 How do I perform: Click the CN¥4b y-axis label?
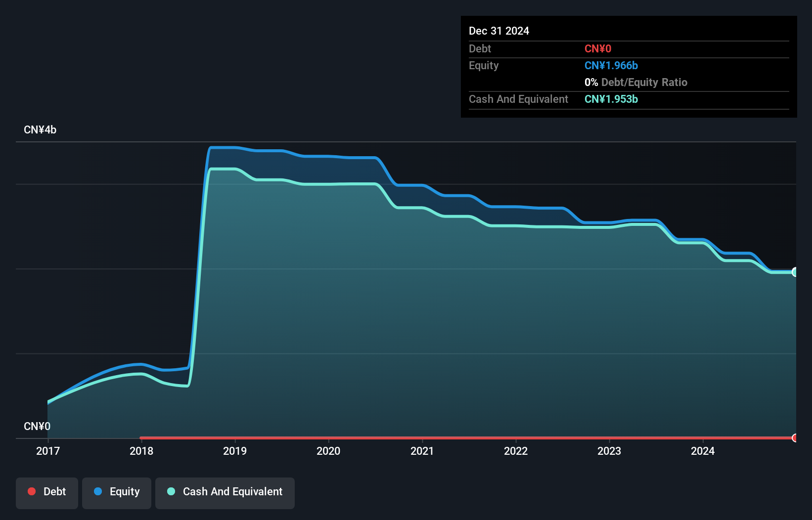pos(40,130)
